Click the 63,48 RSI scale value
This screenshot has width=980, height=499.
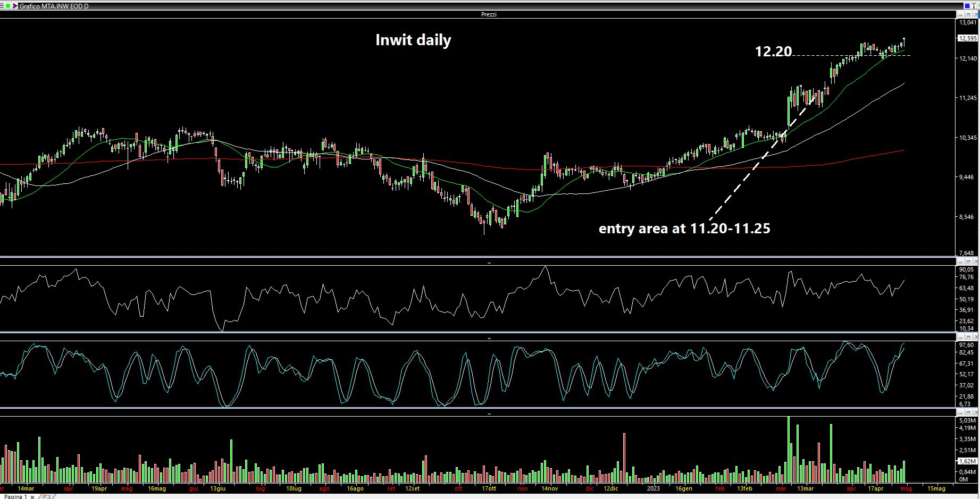[x=966, y=289]
